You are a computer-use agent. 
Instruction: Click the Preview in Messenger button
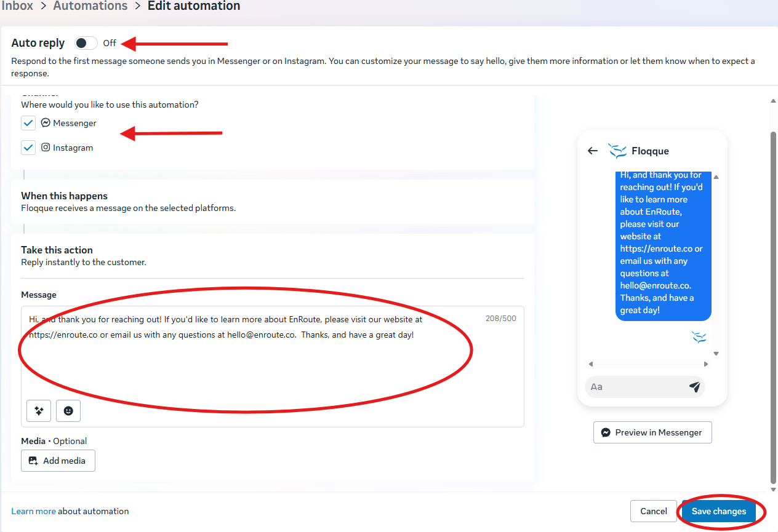[652, 432]
